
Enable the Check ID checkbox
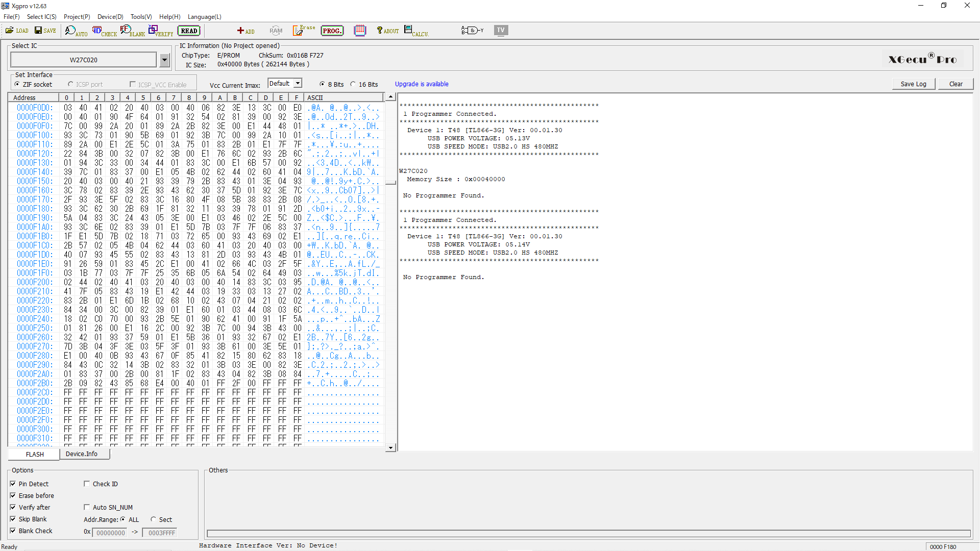tap(87, 484)
